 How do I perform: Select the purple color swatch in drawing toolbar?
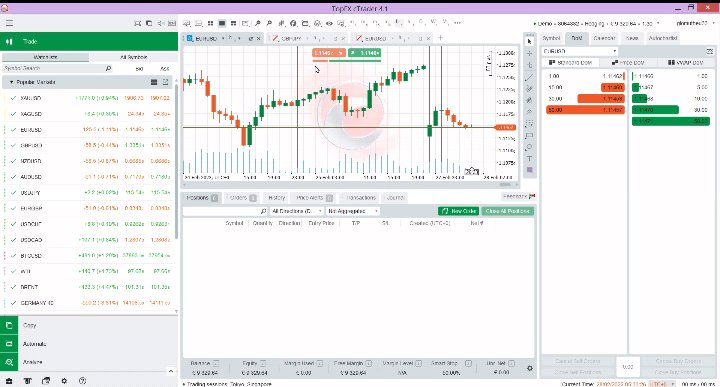(529, 170)
